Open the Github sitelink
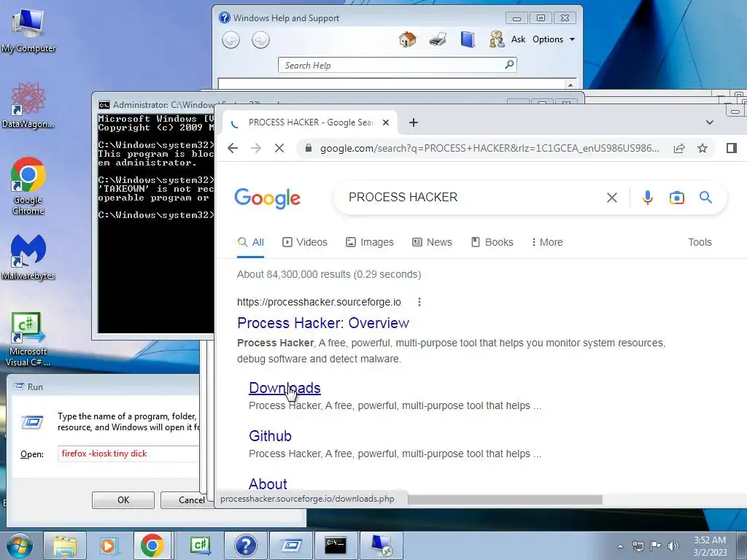Viewport: 747px width, 560px height. (x=270, y=436)
